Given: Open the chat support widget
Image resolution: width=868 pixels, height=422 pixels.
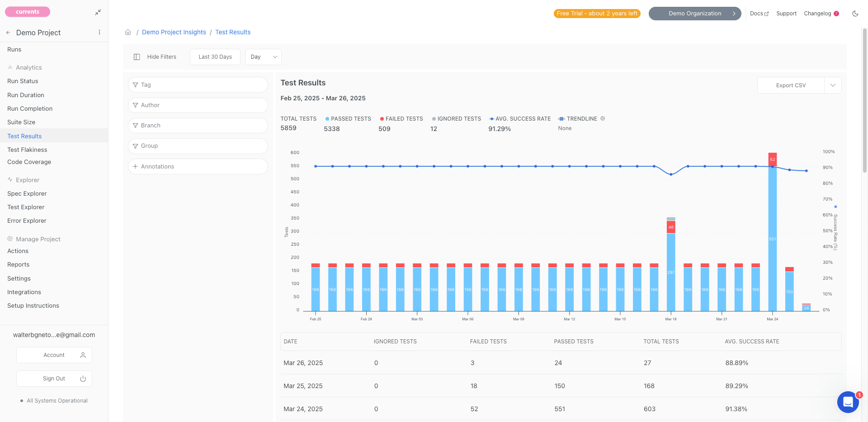Looking at the screenshot, I should click(848, 402).
